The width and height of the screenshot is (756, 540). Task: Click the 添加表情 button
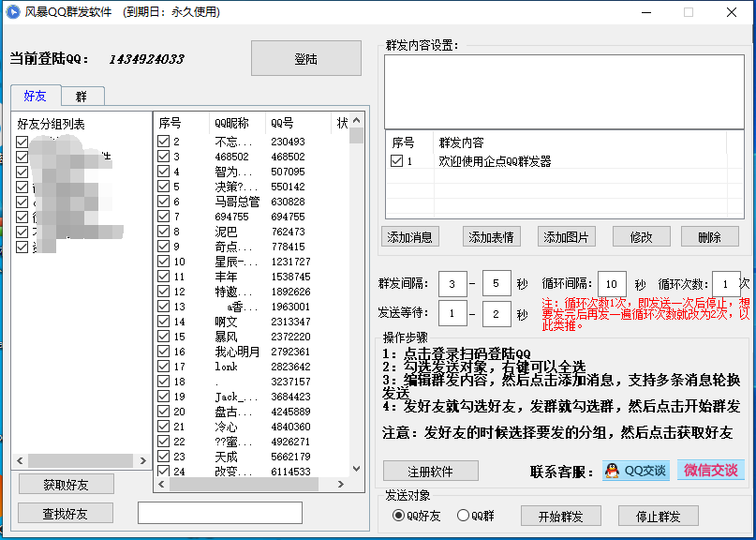491,237
